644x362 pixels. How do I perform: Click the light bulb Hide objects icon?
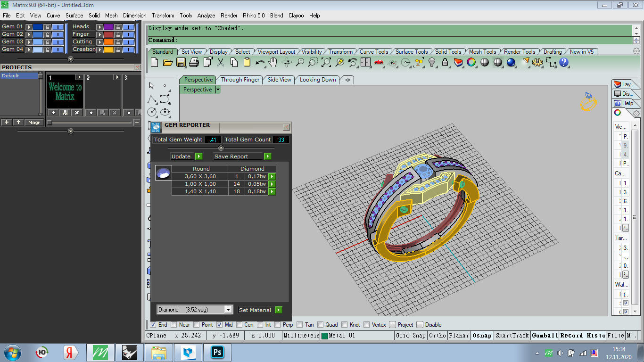pos(432,62)
